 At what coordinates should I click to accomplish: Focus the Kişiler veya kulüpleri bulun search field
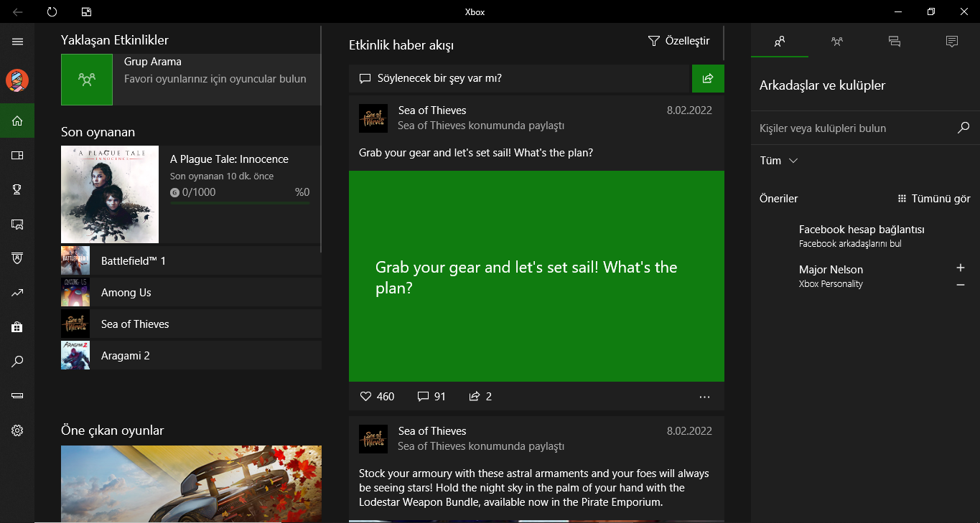tap(854, 128)
